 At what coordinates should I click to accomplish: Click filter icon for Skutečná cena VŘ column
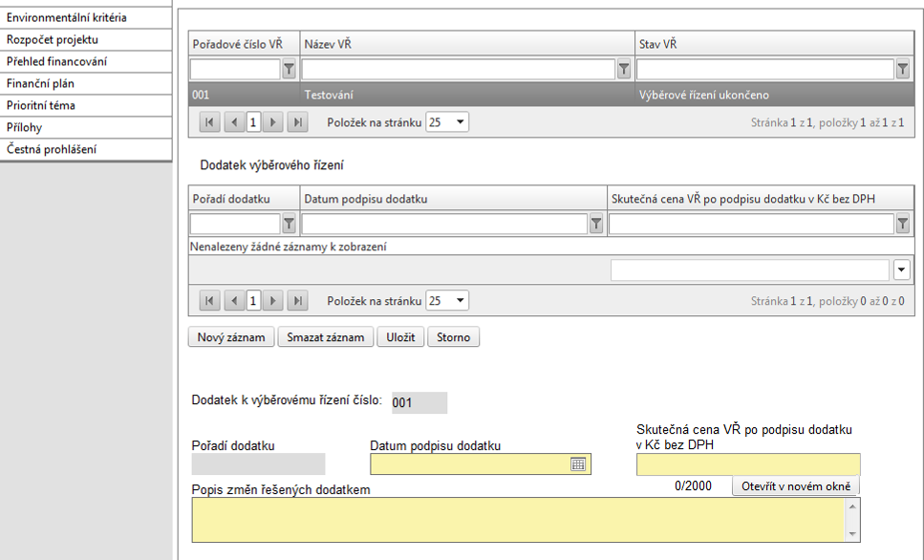(x=902, y=224)
